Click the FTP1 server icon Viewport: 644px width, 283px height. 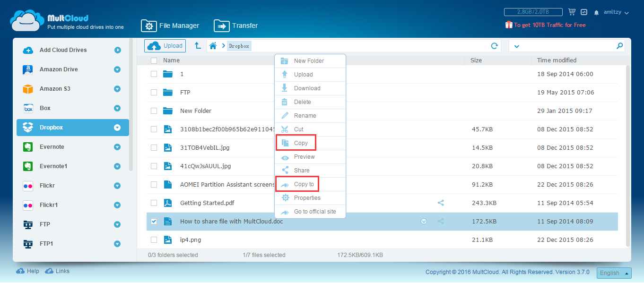28,244
